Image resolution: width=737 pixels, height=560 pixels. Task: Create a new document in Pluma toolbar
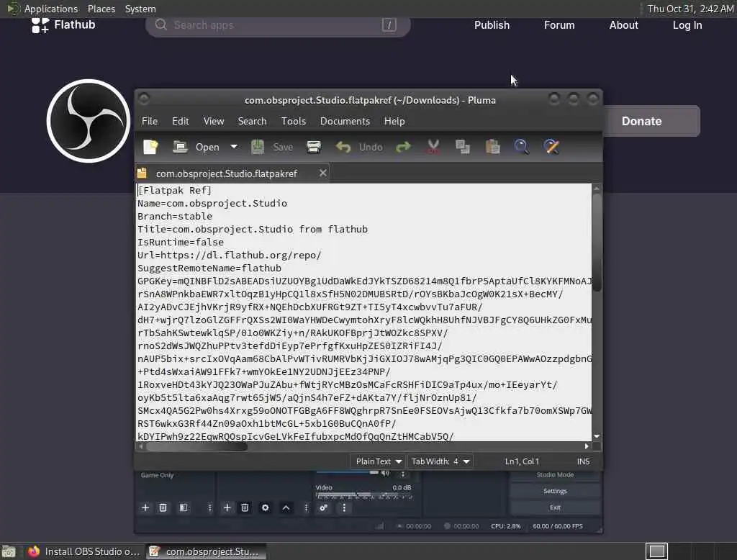150,147
